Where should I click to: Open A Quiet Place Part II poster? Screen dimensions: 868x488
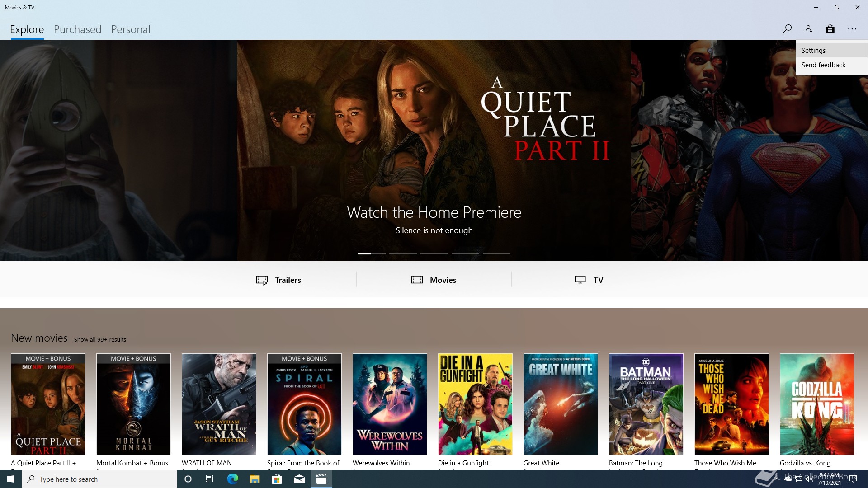point(48,404)
